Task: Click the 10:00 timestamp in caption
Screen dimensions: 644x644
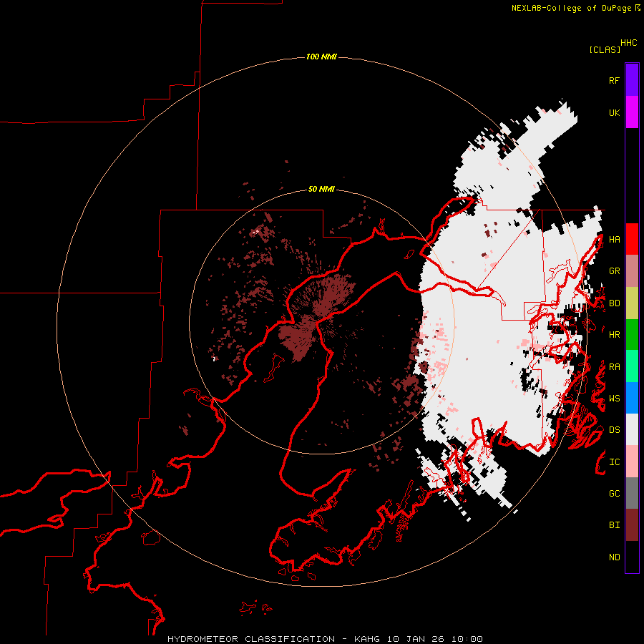Action: pos(467,639)
